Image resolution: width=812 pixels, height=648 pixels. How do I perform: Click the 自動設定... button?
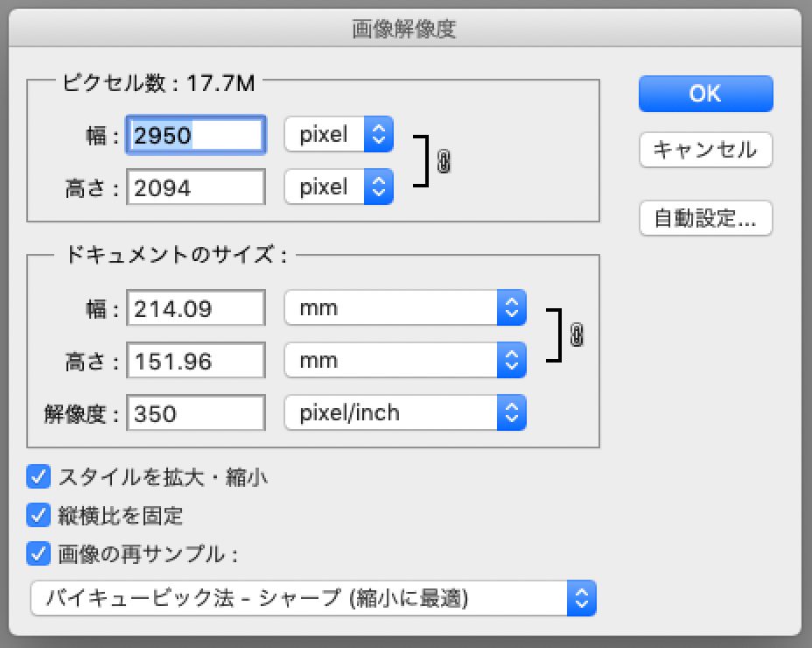click(705, 219)
